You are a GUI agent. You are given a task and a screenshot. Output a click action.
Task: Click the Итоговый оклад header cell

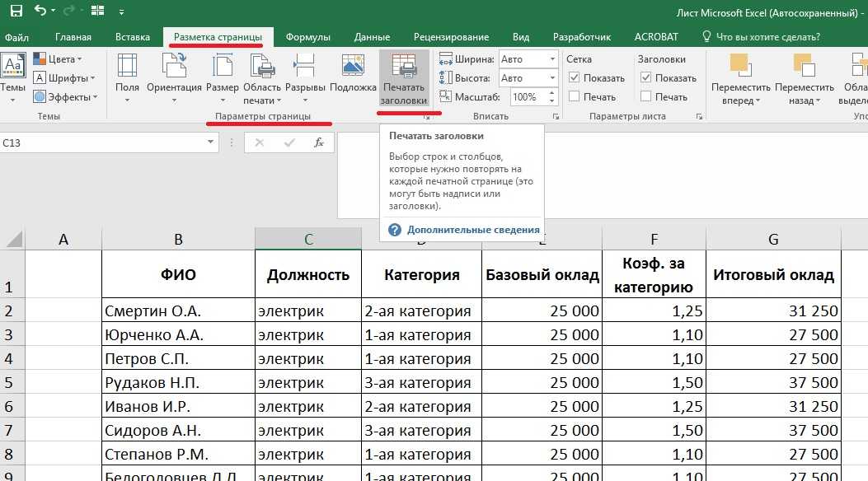click(773, 274)
